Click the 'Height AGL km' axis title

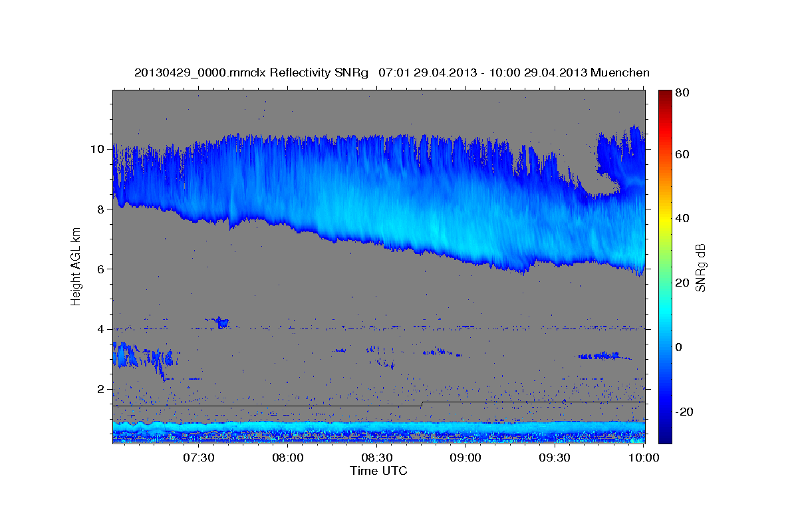click(76, 266)
